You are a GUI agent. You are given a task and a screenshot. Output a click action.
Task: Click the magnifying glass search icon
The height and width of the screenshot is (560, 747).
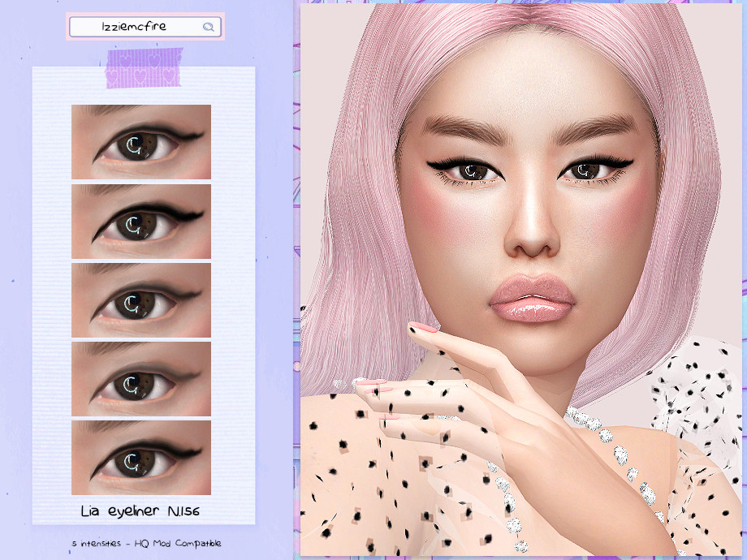click(x=209, y=28)
